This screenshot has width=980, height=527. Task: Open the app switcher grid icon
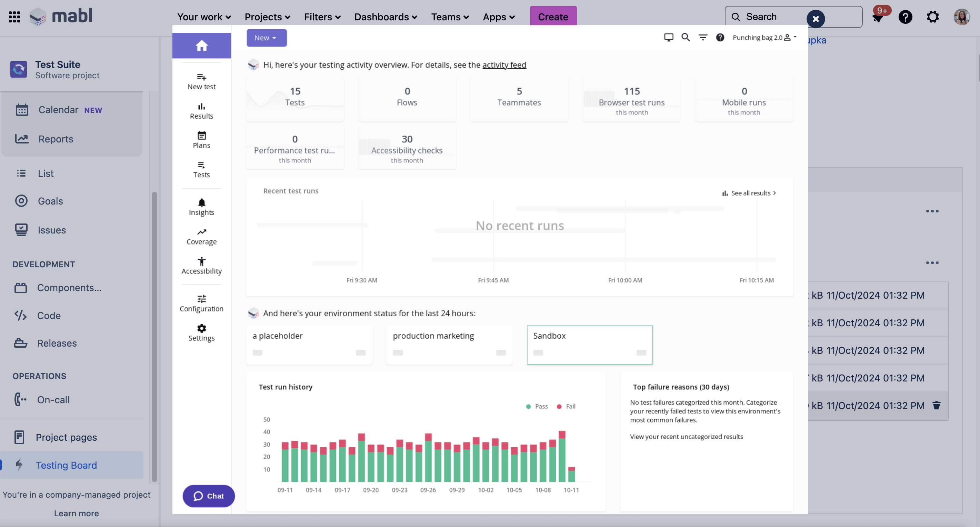pyautogui.click(x=14, y=17)
